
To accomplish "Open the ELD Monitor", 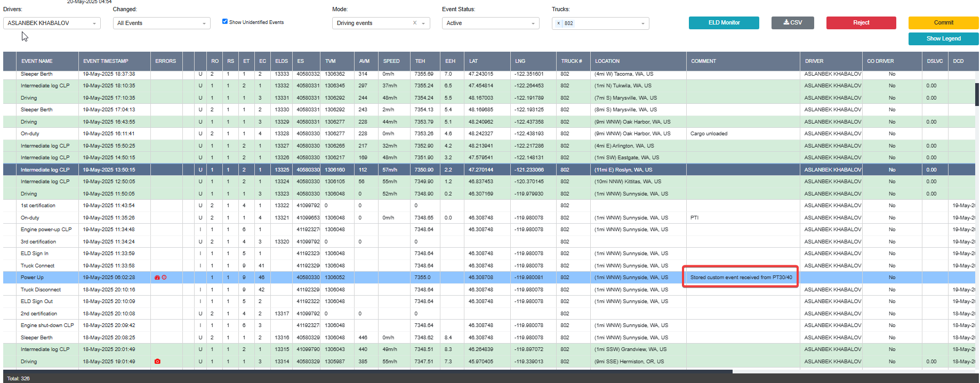I will point(724,23).
